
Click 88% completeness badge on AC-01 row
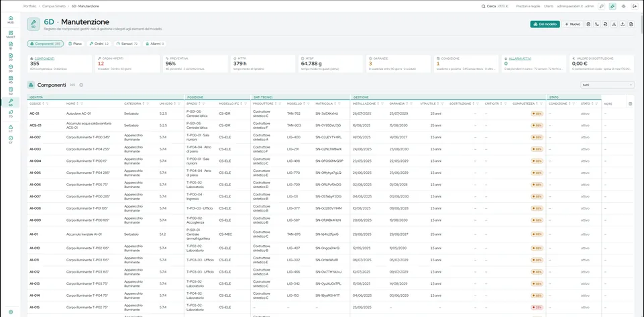[x=537, y=114]
